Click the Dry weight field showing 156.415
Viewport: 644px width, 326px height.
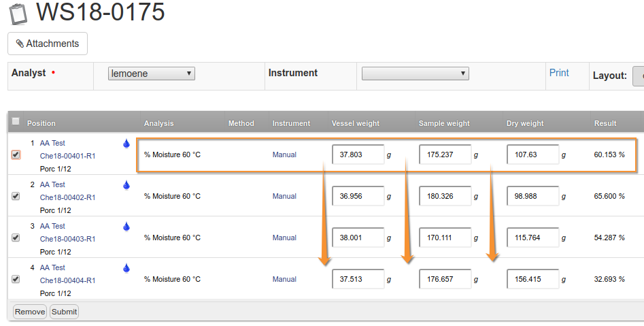(x=532, y=279)
